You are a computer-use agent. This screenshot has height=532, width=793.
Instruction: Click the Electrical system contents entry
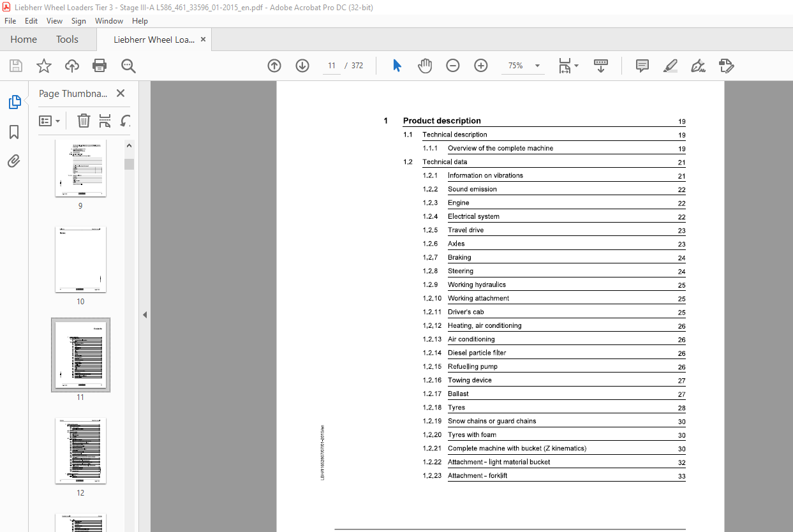(x=473, y=216)
